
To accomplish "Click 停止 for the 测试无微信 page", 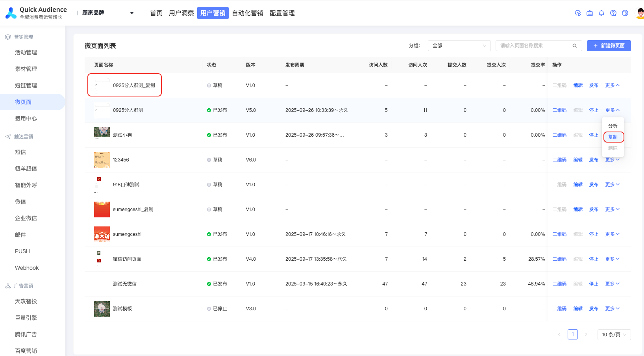I will (x=594, y=284).
